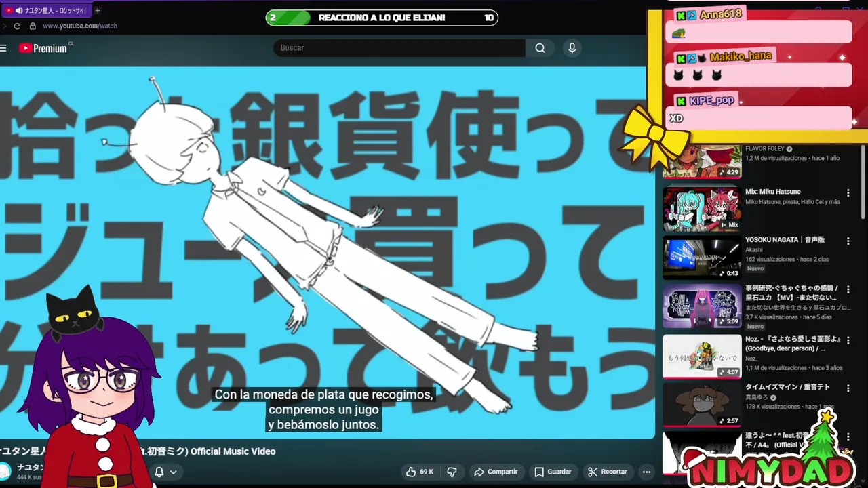The width and height of the screenshot is (868, 488).
Task: Mute the tab via speaker icon
Action: click(x=19, y=11)
